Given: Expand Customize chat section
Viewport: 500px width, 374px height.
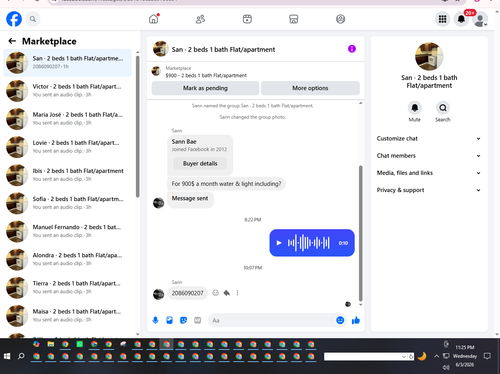Looking at the screenshot, I should click(x=429, y=139).
